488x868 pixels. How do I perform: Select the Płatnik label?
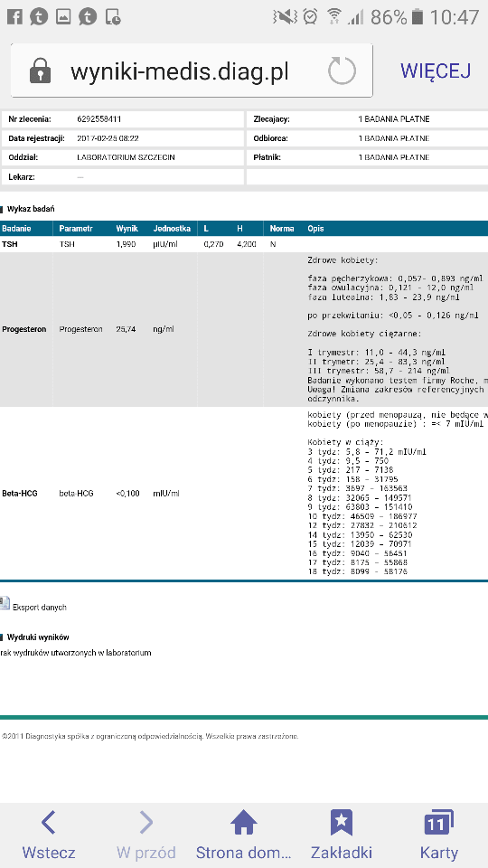(267, 157)
